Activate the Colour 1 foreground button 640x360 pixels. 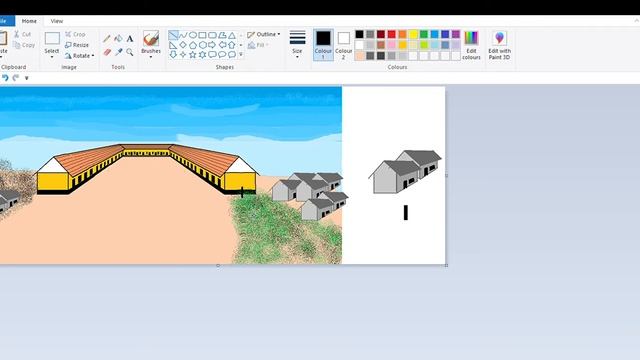[x=323, y=45]
